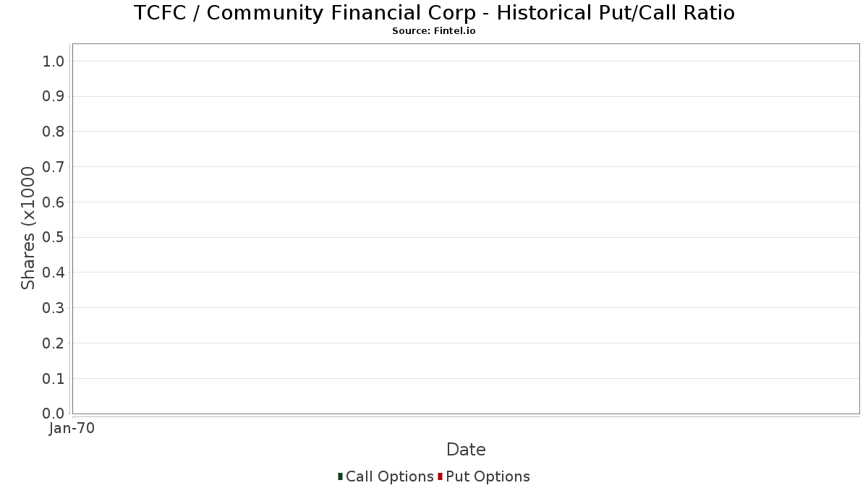Click the 0.8 y-axis tick label
Viewport: 868px width, 488px height.
click(x=54, y=132)
